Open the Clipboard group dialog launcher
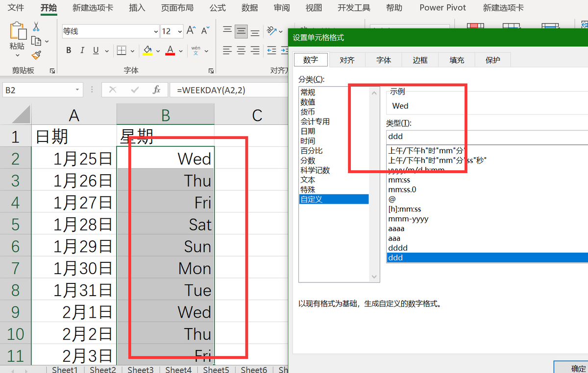 click(x=52, y=71)
